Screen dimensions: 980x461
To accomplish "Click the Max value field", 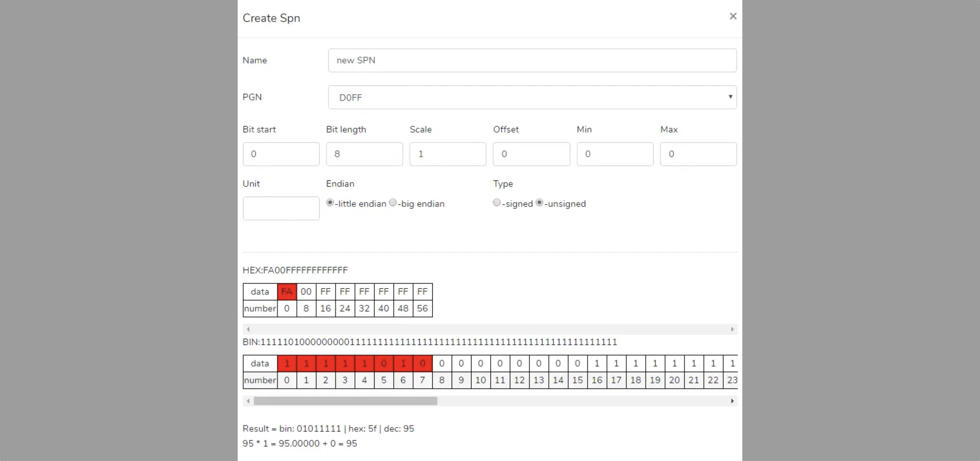I will [698, 154].
